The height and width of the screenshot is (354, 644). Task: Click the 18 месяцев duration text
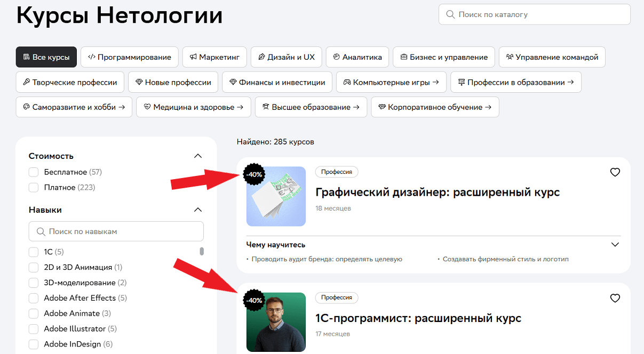pos(333,208)
